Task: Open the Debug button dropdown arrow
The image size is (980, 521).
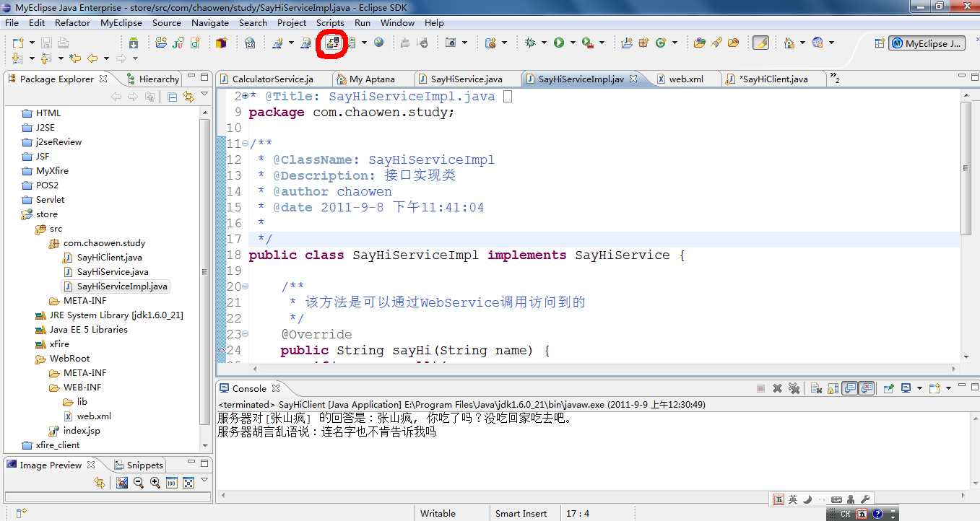Action: tap(543, 43)
